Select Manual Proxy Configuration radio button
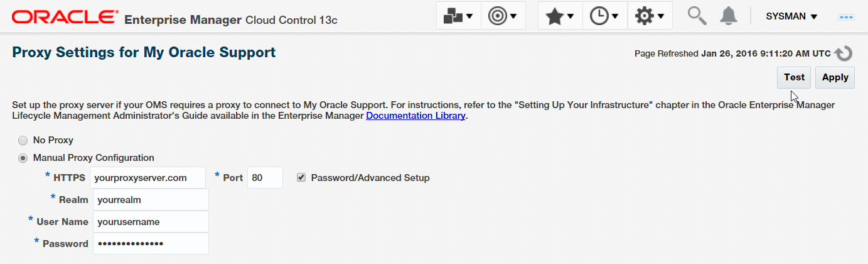Image resolution: width=868 pixels, height=264 pixels. 23,158
